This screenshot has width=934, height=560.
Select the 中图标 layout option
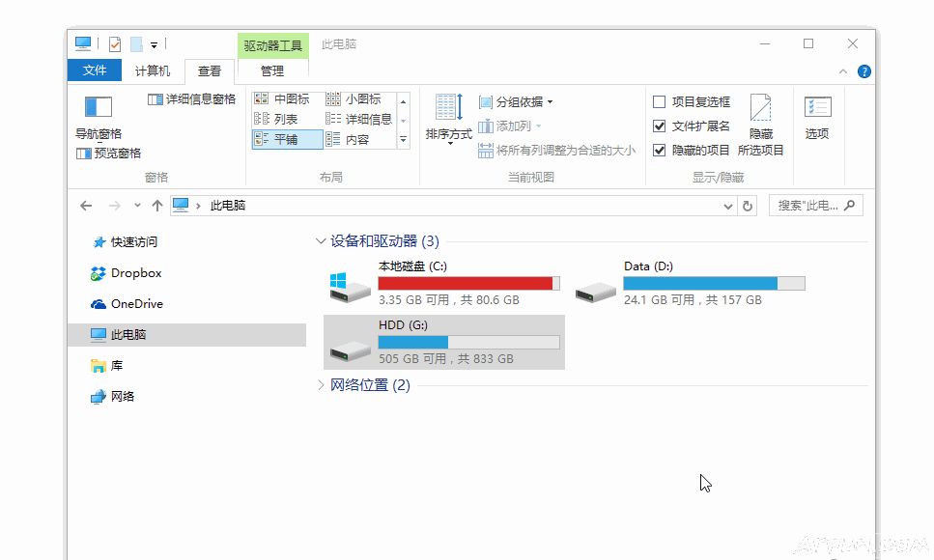coord(282,99)
